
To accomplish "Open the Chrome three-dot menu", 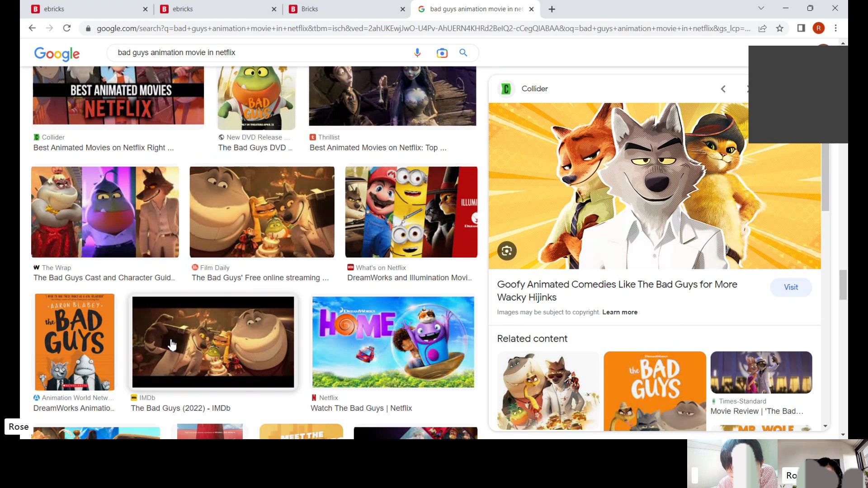I will pyautogui.click(x=836, y=28).
